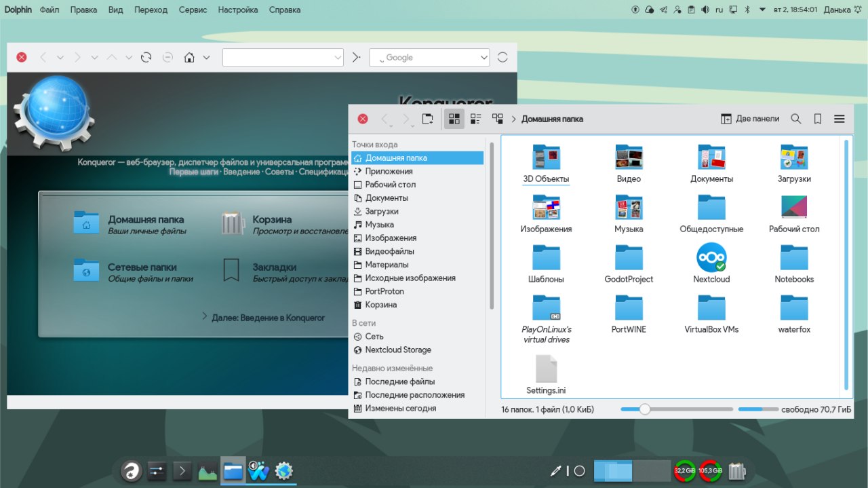Image resolution: width=868 pixels, height=488 pixels.
Task: Click Konqueror's loading spinner icon
Action: (x=502, y=58)
